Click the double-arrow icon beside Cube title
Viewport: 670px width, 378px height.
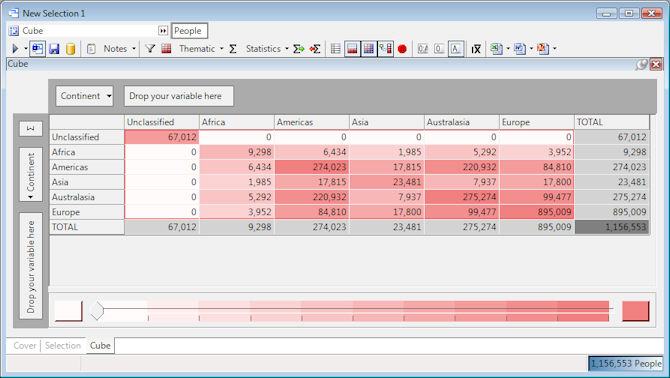[163, 31]
